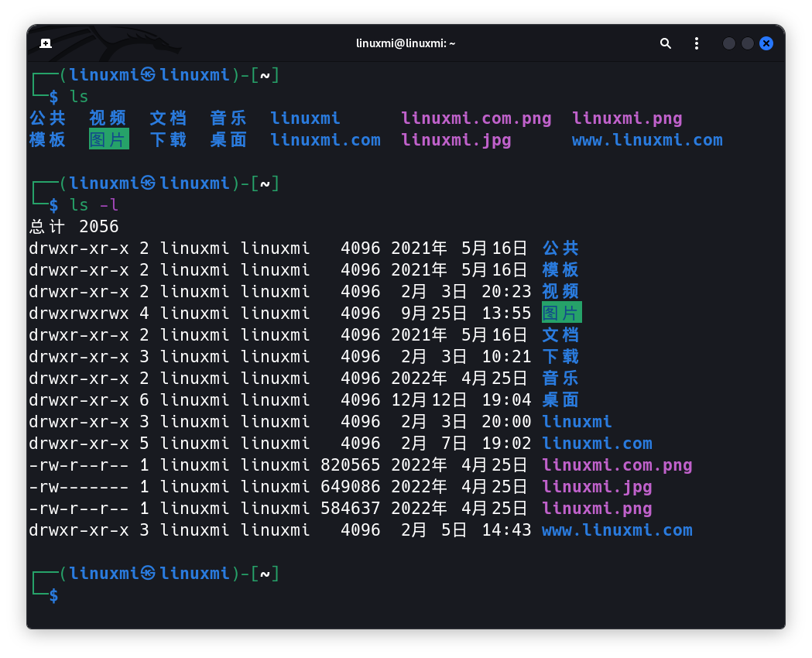
Task: Click 模板 in the plain ls output
Action: [48, 140]
